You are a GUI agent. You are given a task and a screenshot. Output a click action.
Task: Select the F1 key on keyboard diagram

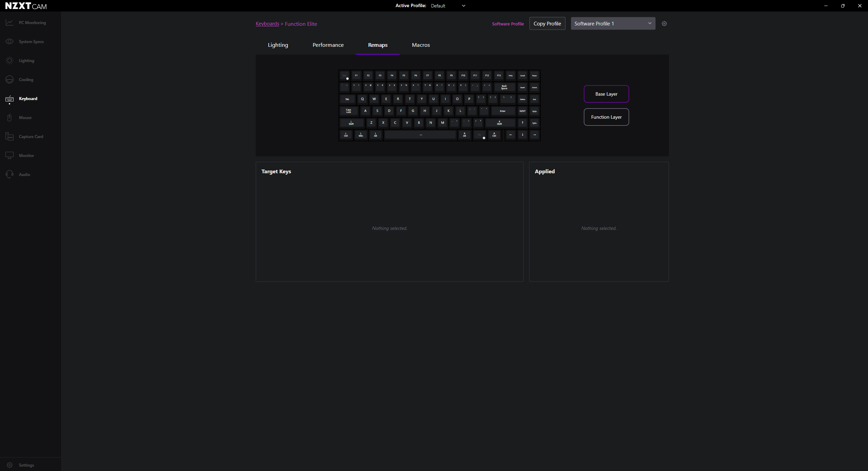point(356,75)
